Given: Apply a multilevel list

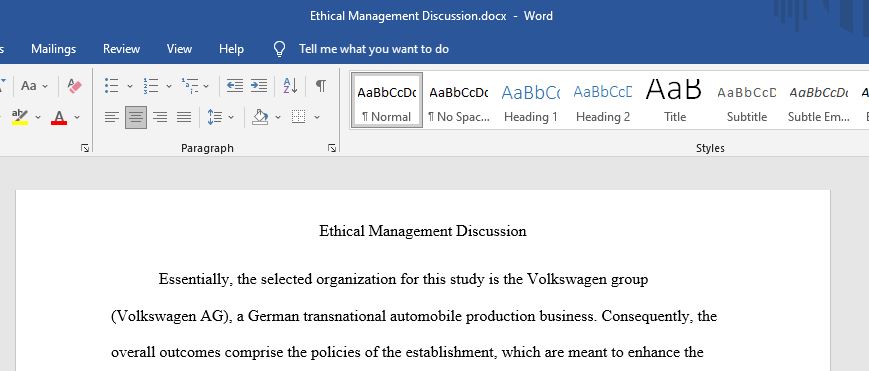Looking at the screenshot, I should [x=190, y=85].
